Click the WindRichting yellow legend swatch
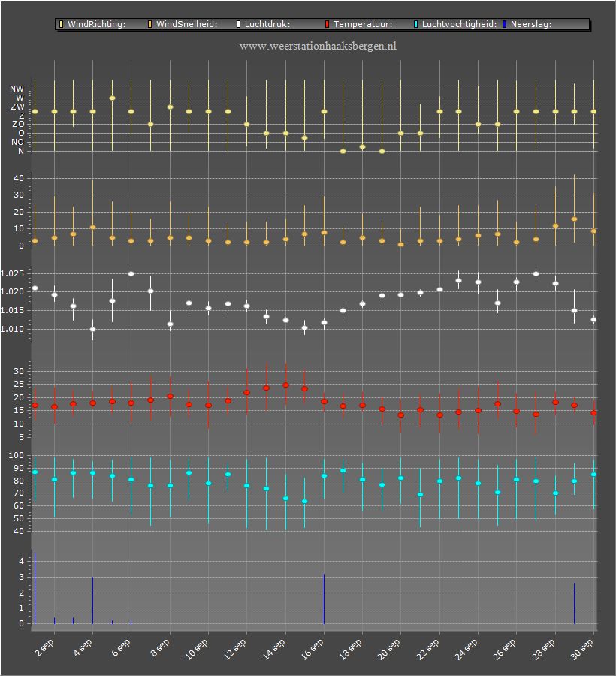616x676 pixels. tap(61, 24)
